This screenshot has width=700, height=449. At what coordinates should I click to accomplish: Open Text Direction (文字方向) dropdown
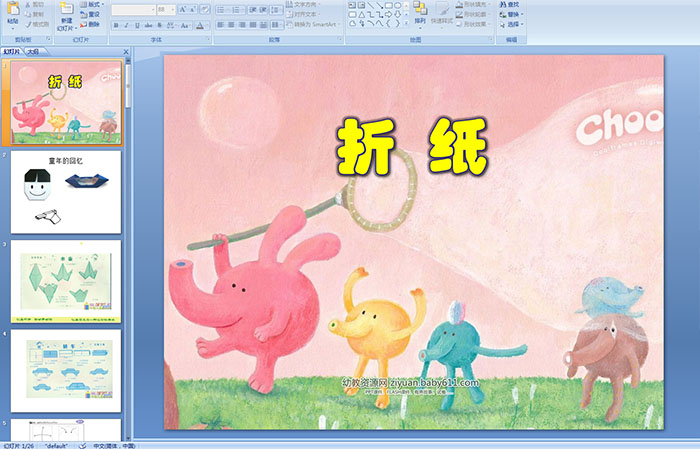pos(303,4)
